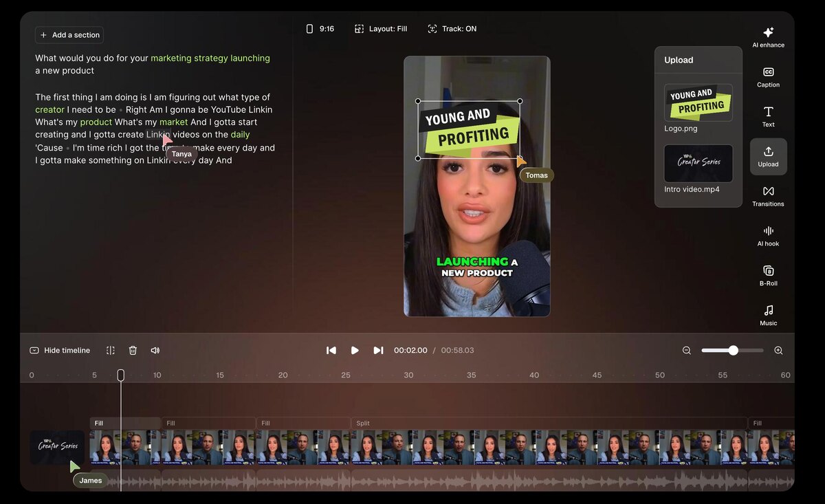Click the 25 mark on timeline ruler
Viewport: 825px width, 504px height.
click(346, 375)
